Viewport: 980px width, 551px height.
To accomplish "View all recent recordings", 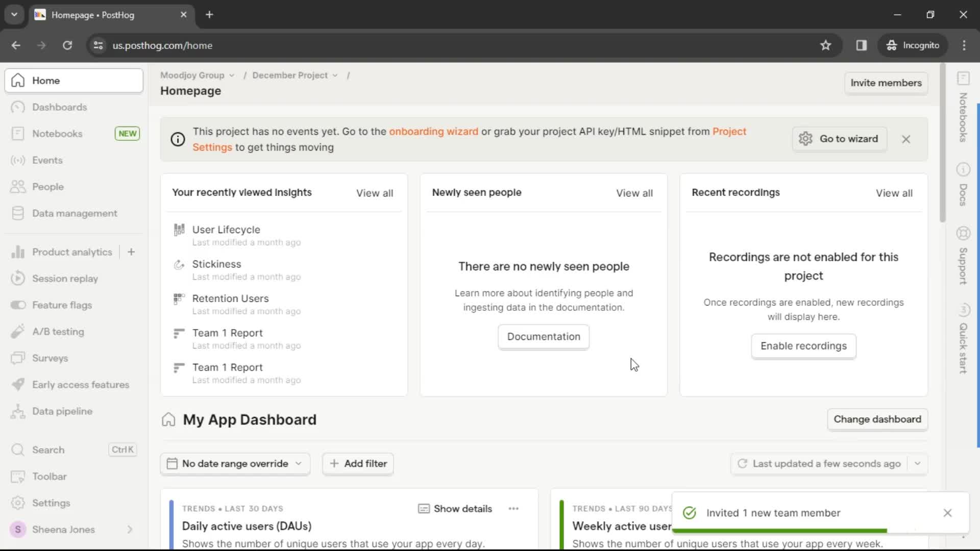I will pos(894,193).
